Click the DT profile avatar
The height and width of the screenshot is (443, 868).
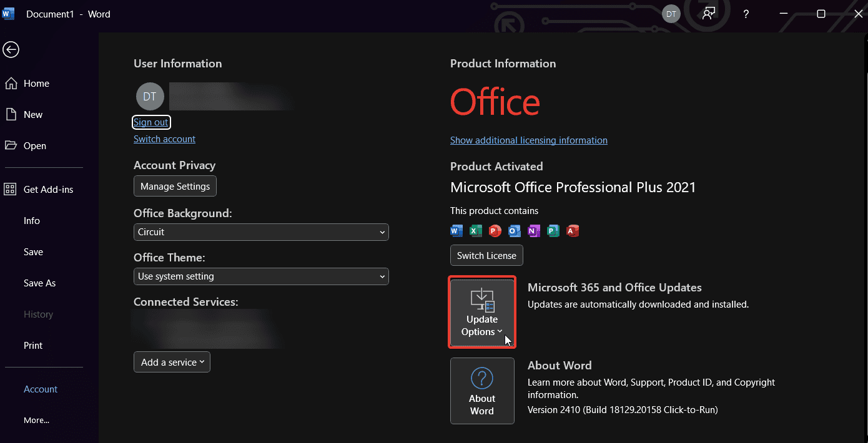[150, 96]
